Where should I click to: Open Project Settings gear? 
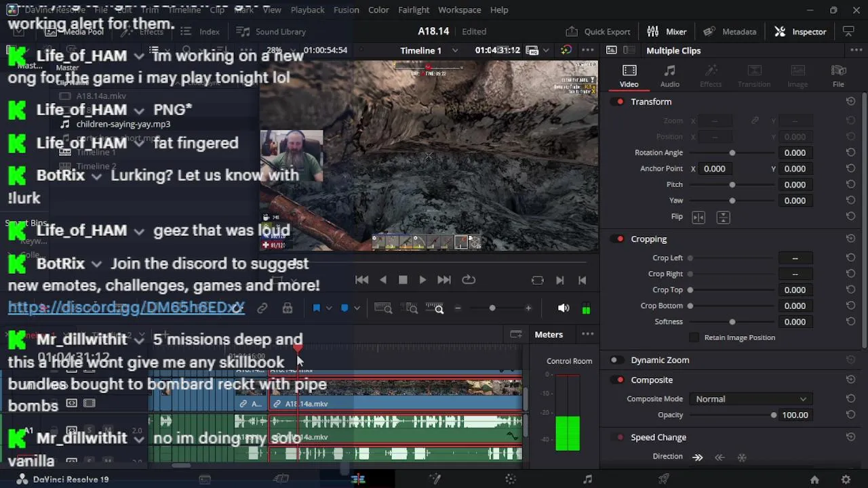pos(846,479)
